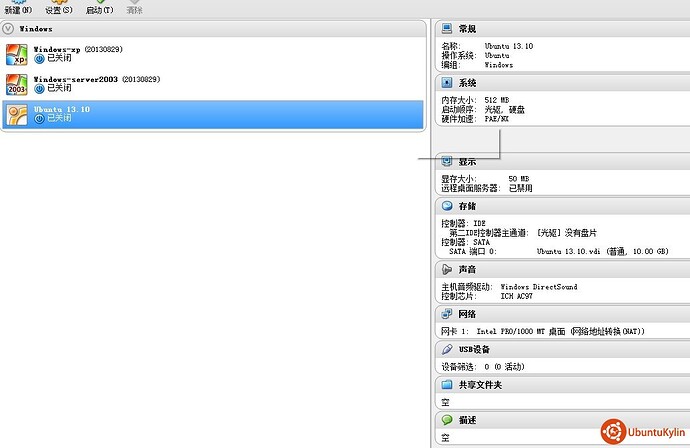Click Windows-server2003 power state icon

click(x=39, y=88)
